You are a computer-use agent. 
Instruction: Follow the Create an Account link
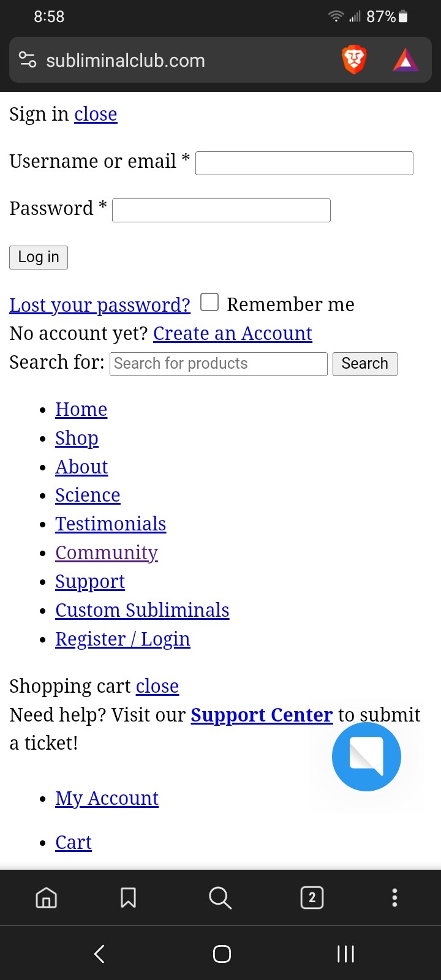233,333
